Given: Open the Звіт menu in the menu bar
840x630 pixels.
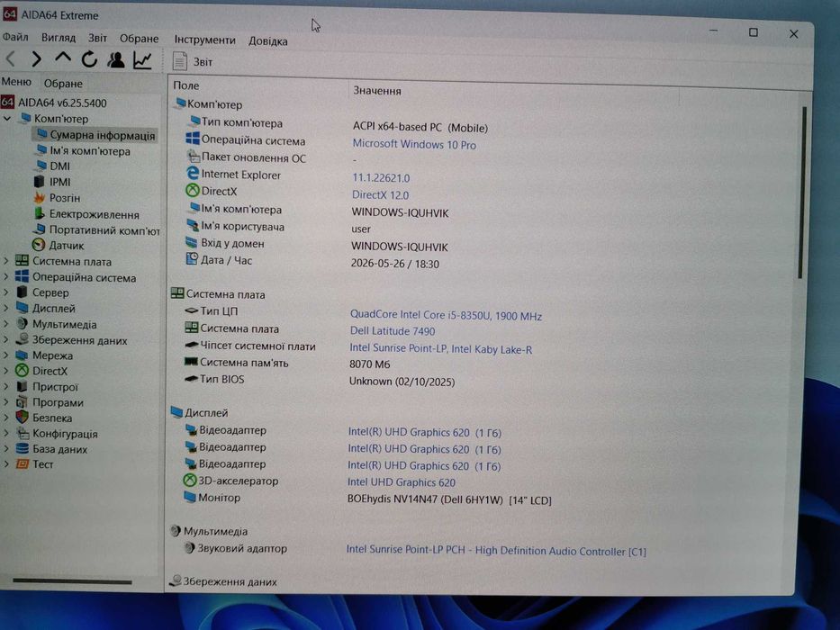Looking at the screenshot, I should pyautogui.click(x=97, y=38).
